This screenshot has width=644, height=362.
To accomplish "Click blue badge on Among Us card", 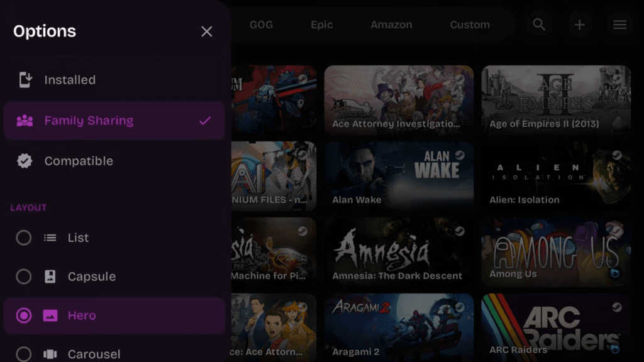I will click(x=615, y=273).
